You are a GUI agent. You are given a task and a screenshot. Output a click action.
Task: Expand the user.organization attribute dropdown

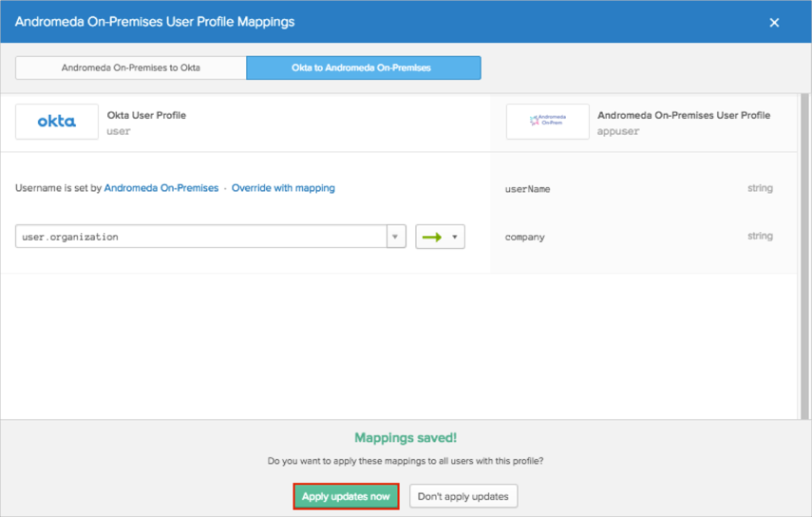click(x=396, y=237)
